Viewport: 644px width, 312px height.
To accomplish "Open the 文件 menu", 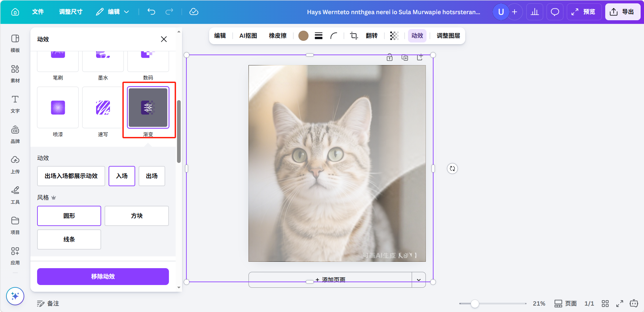I will click(x=38, y=12).
